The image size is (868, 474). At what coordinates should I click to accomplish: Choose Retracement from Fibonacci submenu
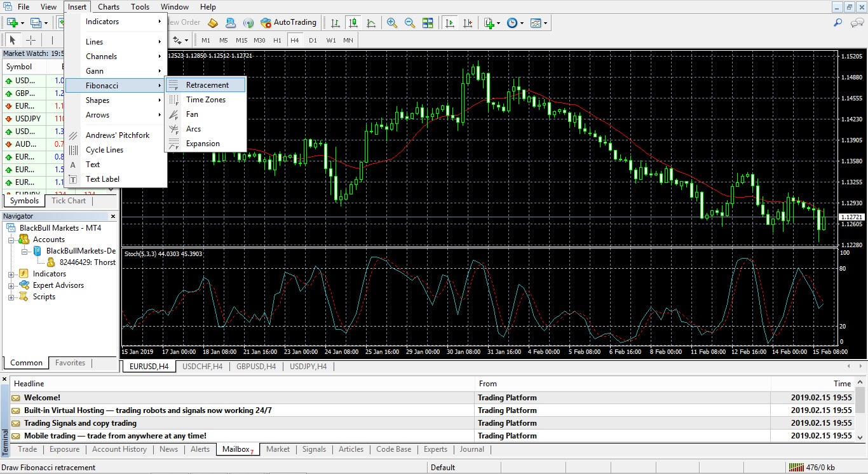tap(206, 85)
